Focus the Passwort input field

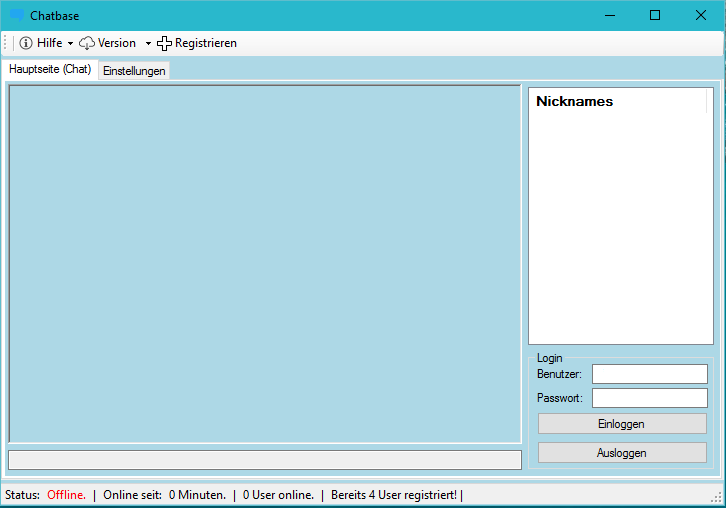pos(649,398)
